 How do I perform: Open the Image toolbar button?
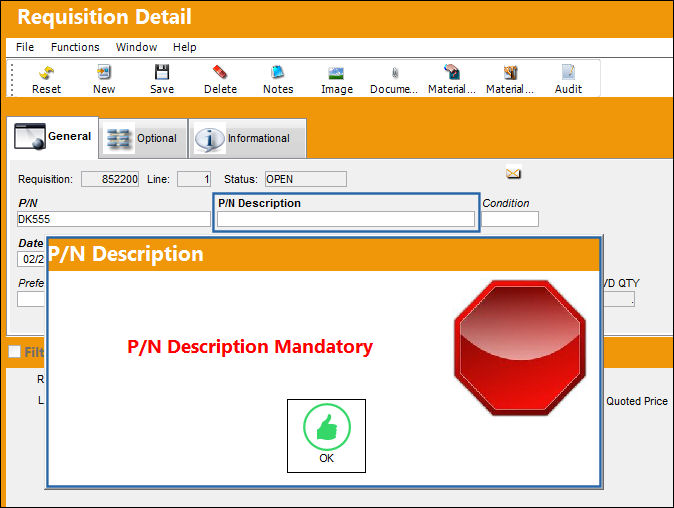(x=337, y=79)
